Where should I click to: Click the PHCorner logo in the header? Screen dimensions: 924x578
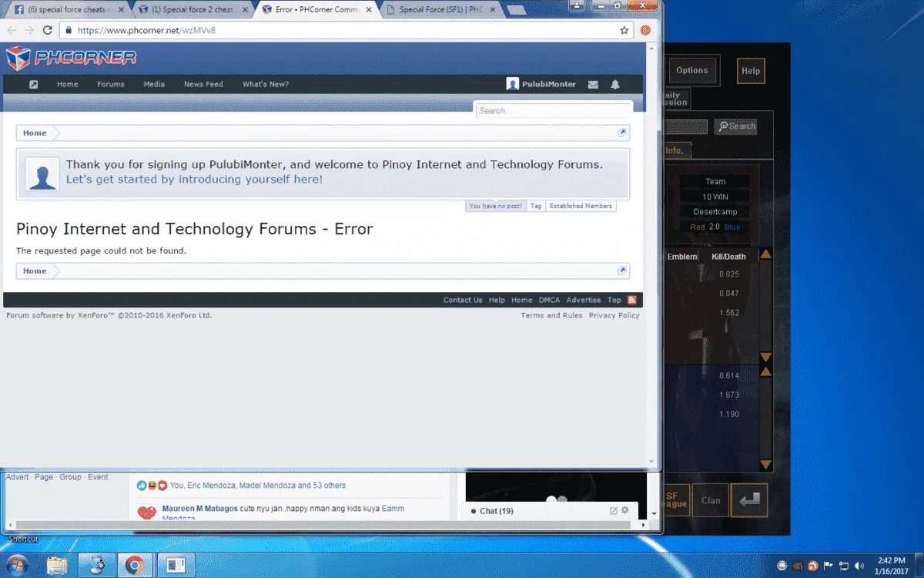71,58
